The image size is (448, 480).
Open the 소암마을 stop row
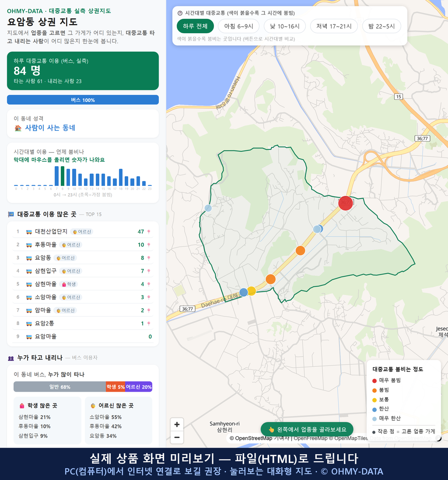point(83,297)
